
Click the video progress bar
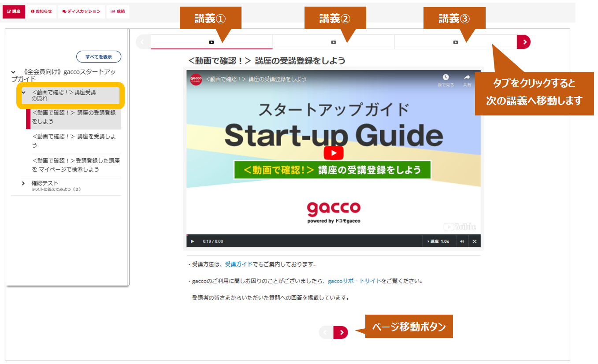click(x=334, y=235)
